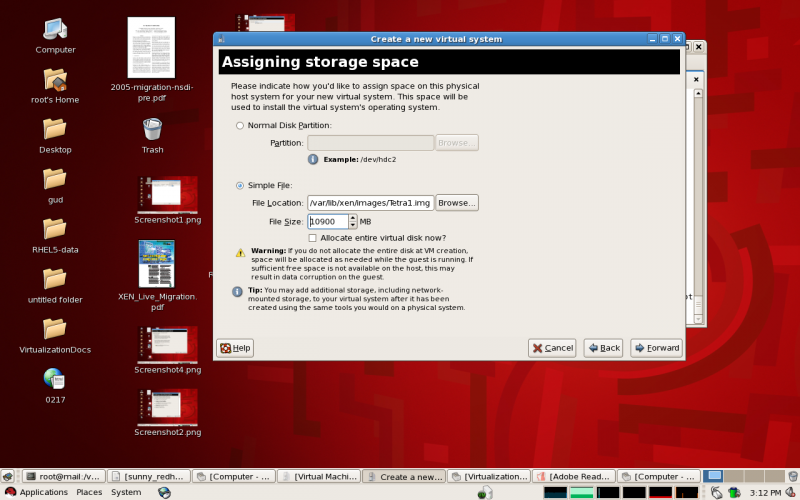Image resolution: width=800 pixels, height=500 pixels.
Task: Click the info icon beside the Example text
Action: click(313, 159)
